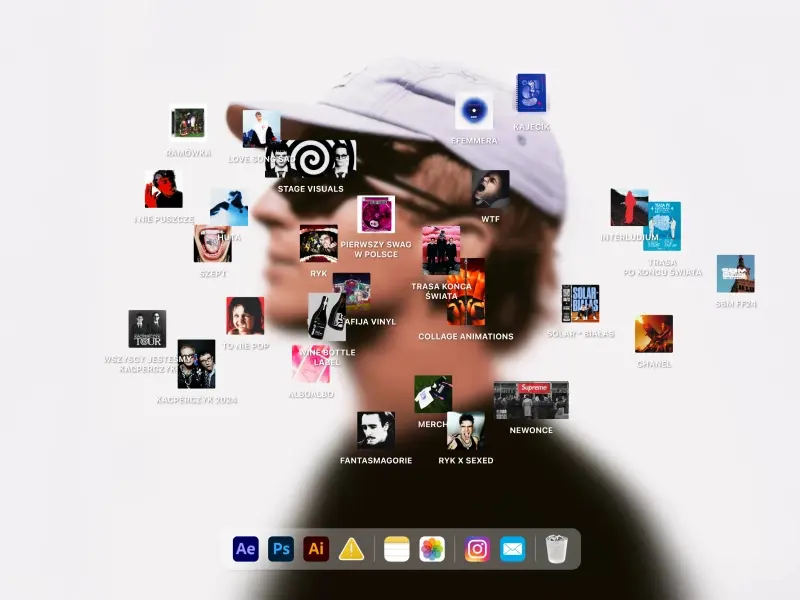Launch Photoshop from the dock
Image resolution: width=800 pixels, height=600 pixels.
point(281,549)
